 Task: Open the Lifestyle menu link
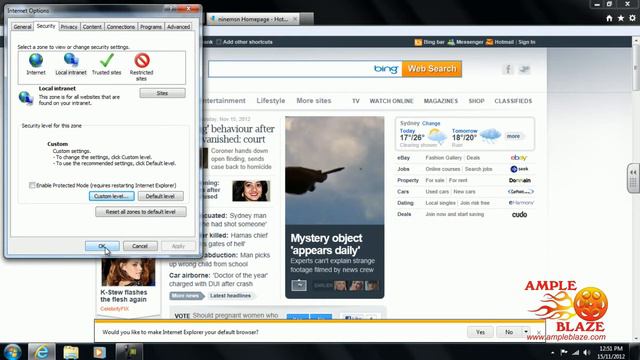271,101
